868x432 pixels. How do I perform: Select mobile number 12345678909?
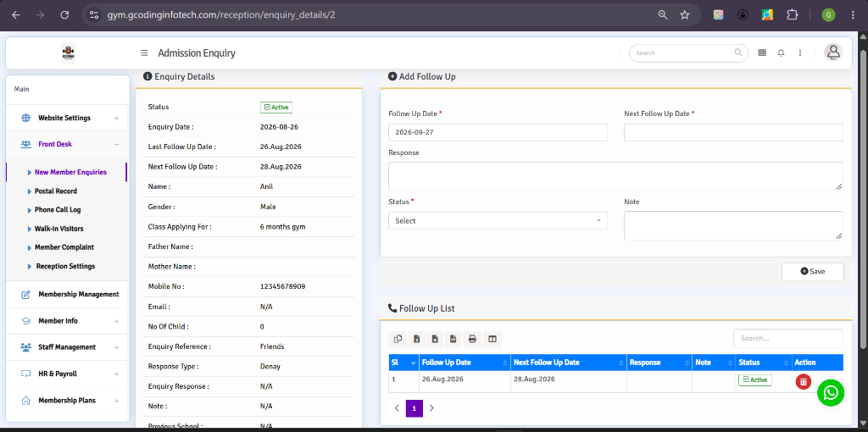tap(282, 286)
